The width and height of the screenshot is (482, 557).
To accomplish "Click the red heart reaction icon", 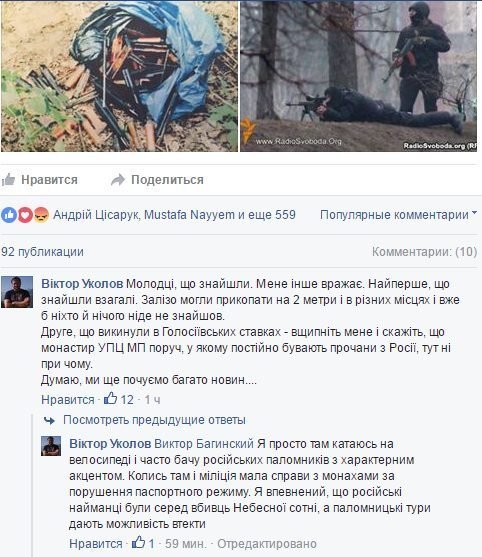I will (25, 215).
